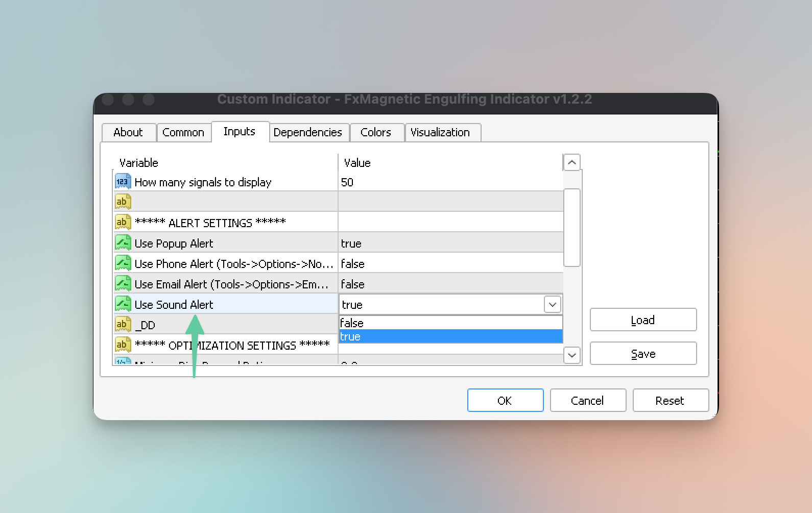Click the Reset button
Image resolution: width=812 pixels, height=513 pixels.
(671, 401)
